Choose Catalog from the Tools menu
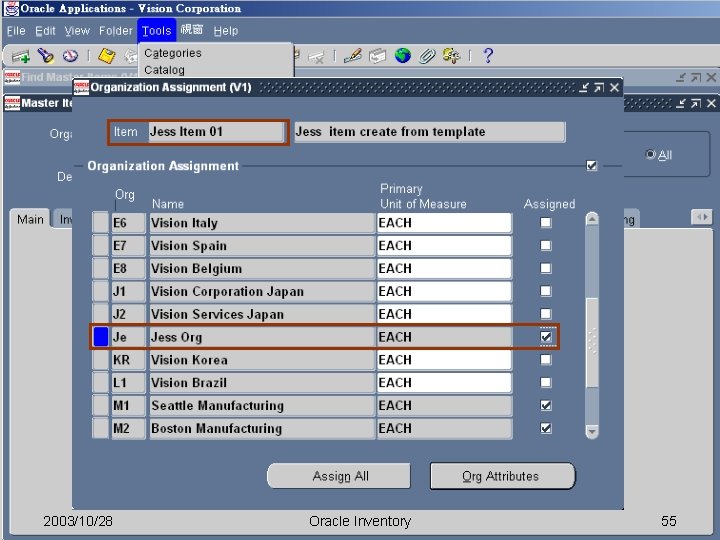 [x=164, y=70]
